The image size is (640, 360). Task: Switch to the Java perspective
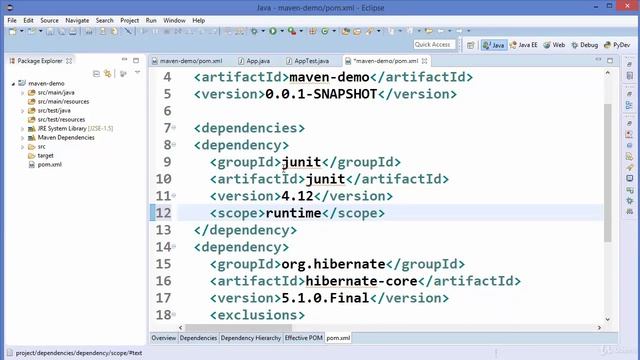pyautogui.click(x=493, y=45)
